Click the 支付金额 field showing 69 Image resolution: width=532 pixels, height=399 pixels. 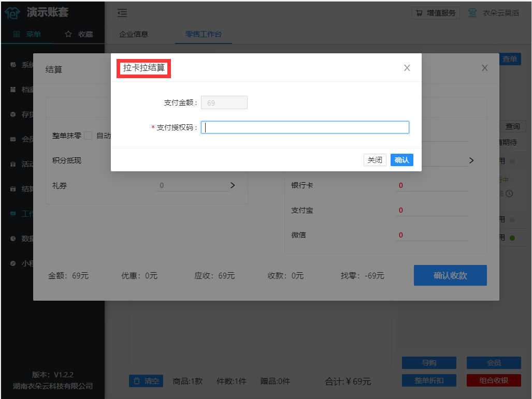pos(224,102)
